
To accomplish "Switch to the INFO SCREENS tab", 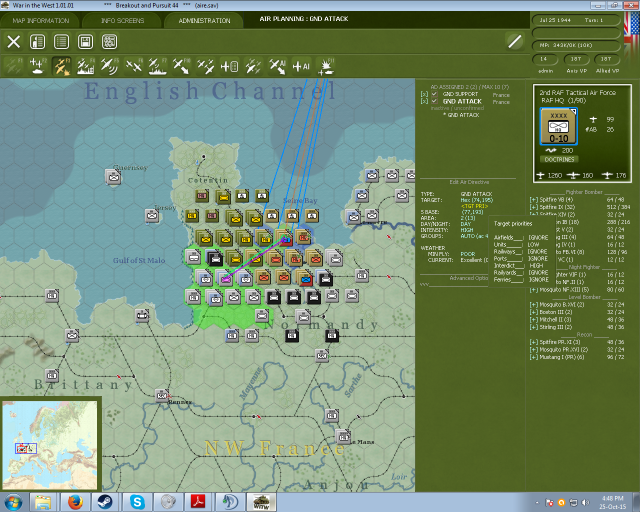I will click(x=122, y=20).
